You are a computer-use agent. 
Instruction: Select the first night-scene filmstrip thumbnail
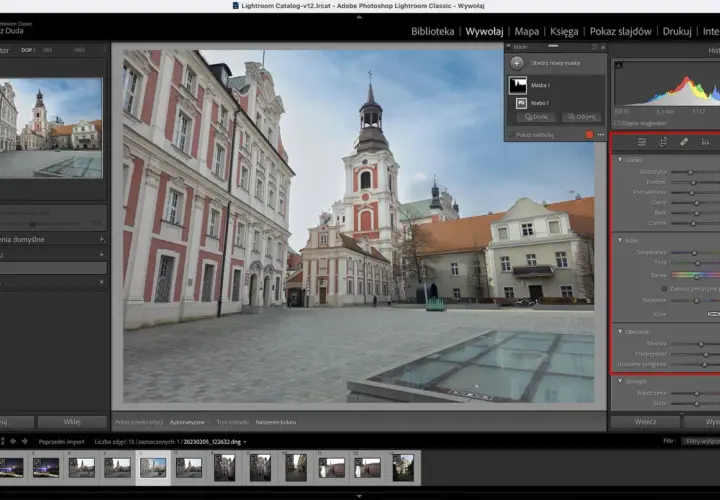click(11, 467)
